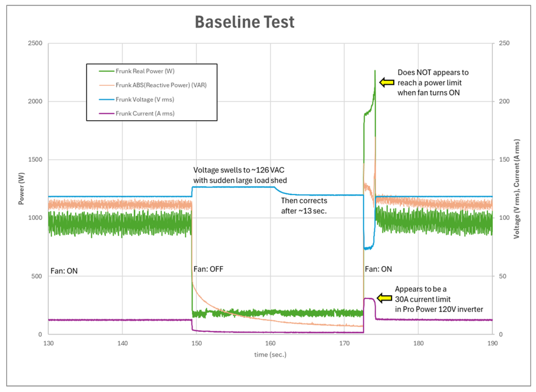Image resolution: width=536 pixels, height=392 pixels.
Task: Select the 'Then corrects after ~13 sec.' note
Action: [x=304, y=206]
